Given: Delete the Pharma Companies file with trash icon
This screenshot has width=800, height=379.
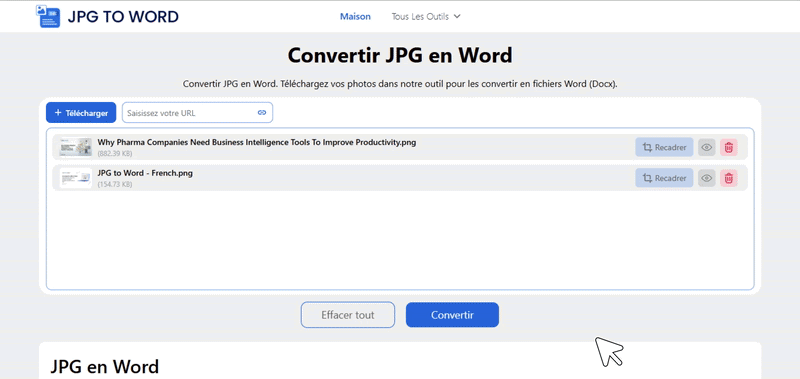Looking at the screenshot, I should 729,147.
